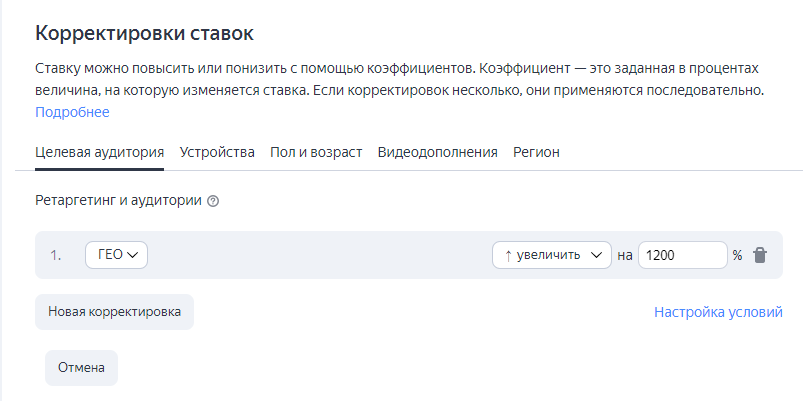Click the Отмена button
Screen dimensions: 807x401
click(x=81, y=368)
